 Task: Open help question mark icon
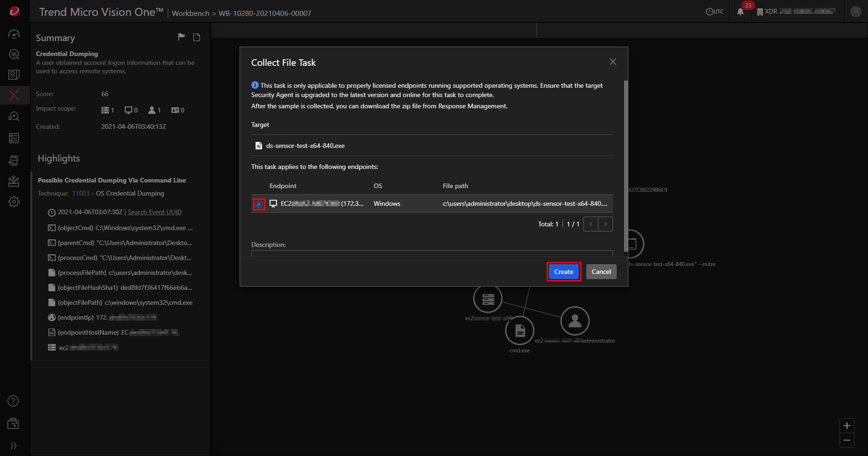[14, 401]
